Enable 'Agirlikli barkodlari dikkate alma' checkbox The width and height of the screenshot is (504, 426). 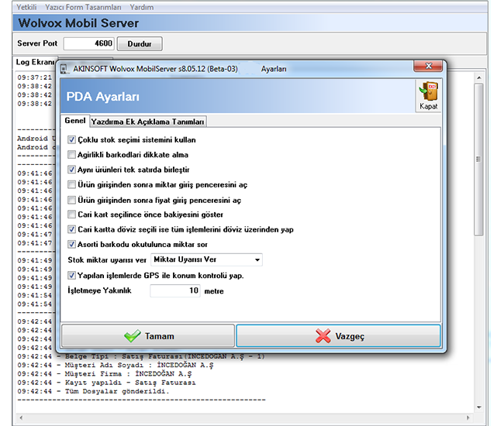[x=71, y=155]
